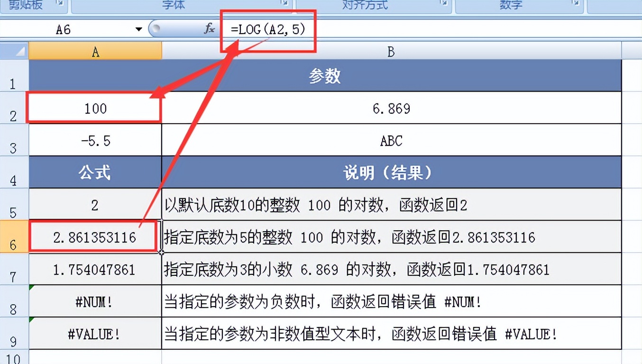Select cell A6 showing 2.861353116
The image size is (642, 364).
(x=95, y=237)
